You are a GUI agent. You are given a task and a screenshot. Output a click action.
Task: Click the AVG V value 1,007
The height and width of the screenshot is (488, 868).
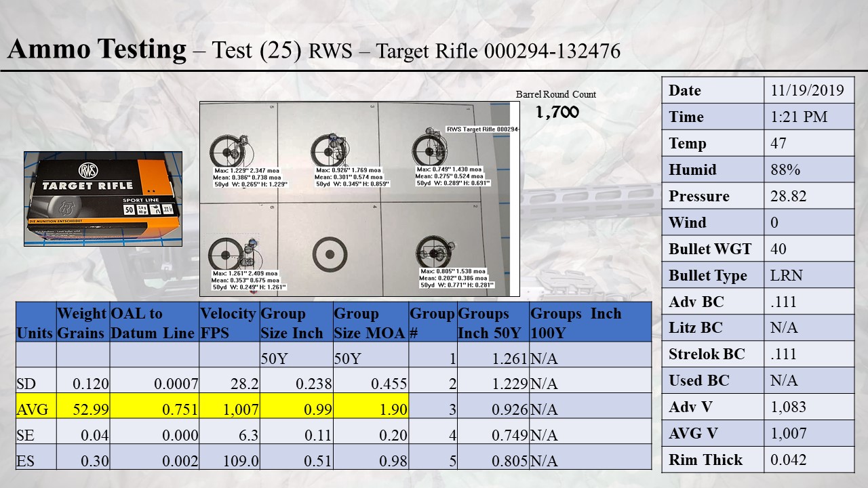789,434
